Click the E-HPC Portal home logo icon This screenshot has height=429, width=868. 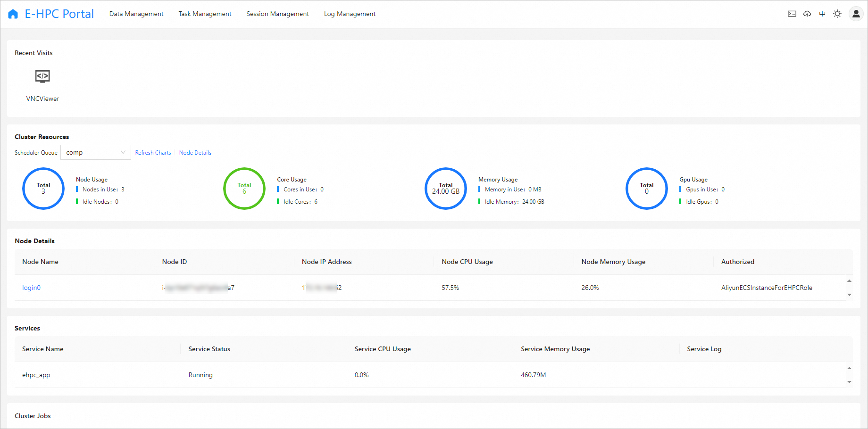pos(13,14)
